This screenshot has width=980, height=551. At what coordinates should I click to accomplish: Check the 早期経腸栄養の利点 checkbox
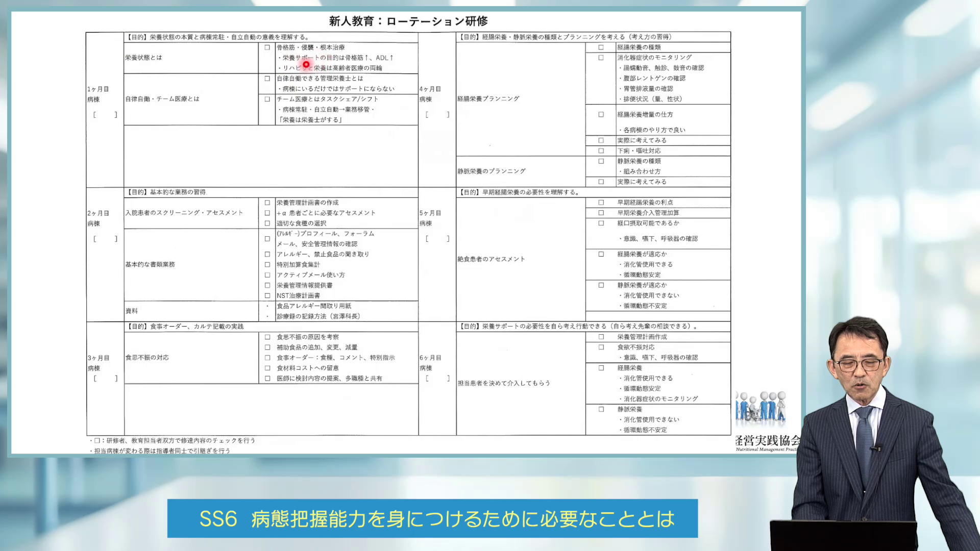(x=600, y=202)
